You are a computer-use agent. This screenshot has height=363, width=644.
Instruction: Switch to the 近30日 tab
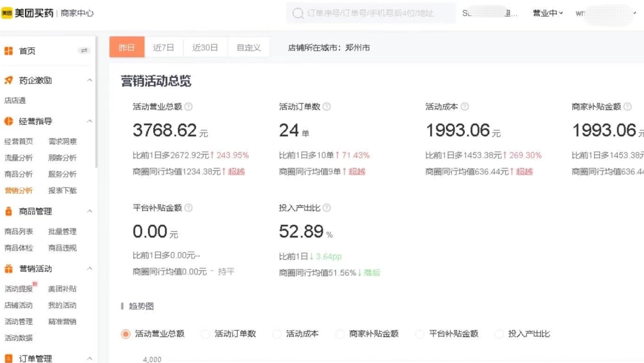coord(205,47)
